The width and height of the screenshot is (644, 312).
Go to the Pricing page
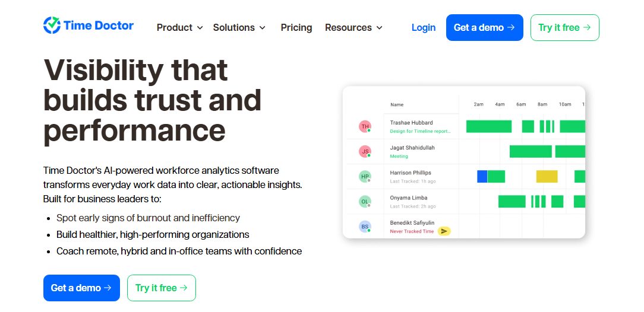[296, 27]
